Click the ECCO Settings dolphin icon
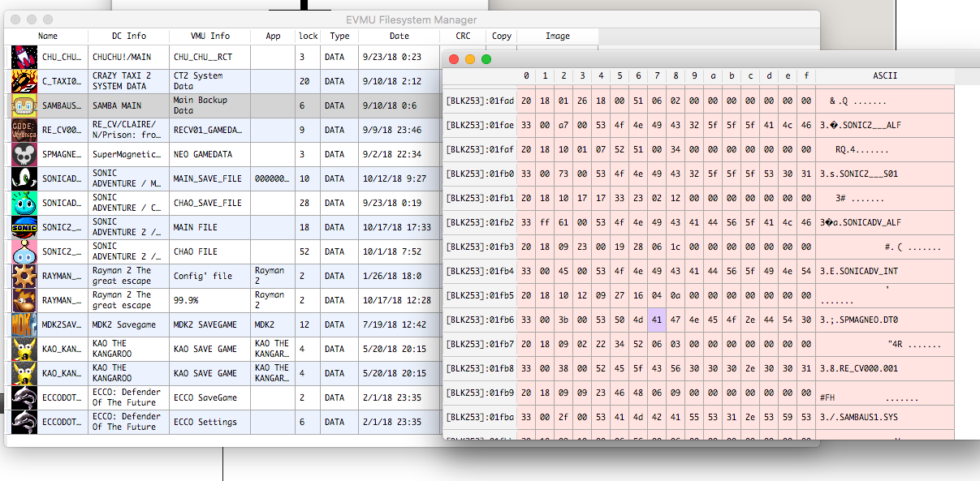 24,422
